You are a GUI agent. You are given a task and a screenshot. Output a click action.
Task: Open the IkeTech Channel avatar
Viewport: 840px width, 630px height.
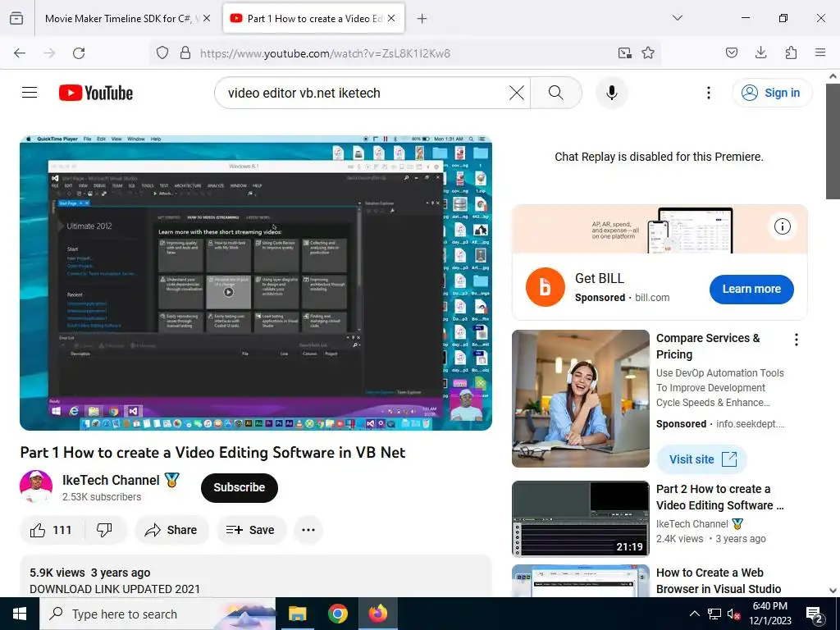pyautogui.click(x=36, y=486)
